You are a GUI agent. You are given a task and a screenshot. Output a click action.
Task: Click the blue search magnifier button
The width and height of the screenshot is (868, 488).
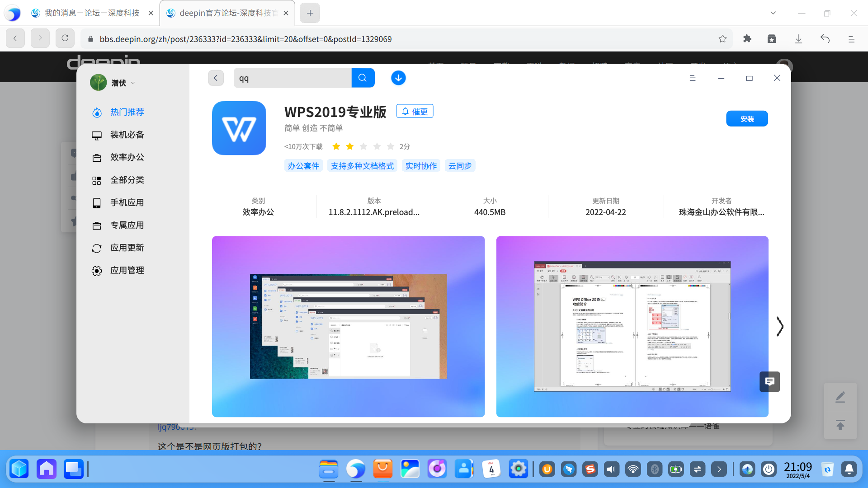363,78
